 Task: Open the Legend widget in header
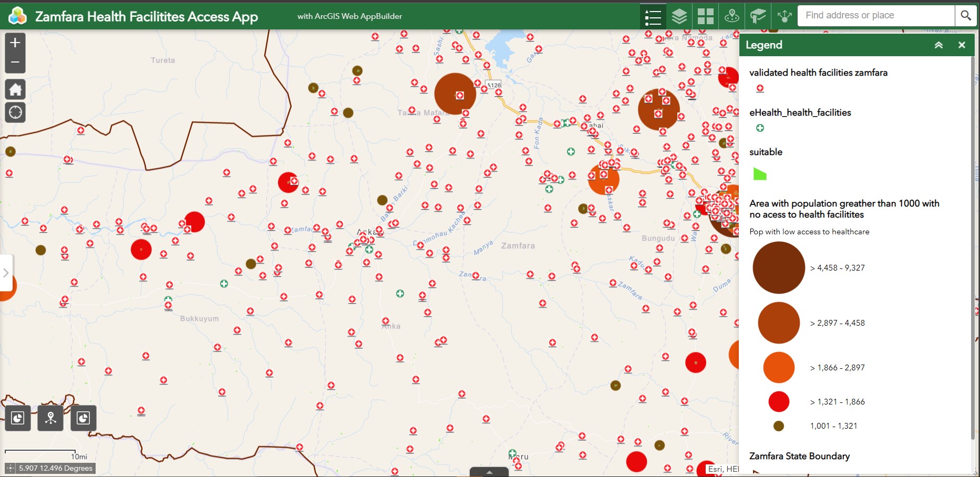[x=653, y=16]
